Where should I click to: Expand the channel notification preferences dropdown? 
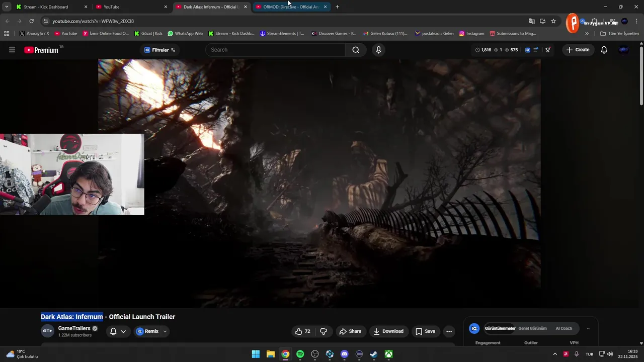point(123,331)
